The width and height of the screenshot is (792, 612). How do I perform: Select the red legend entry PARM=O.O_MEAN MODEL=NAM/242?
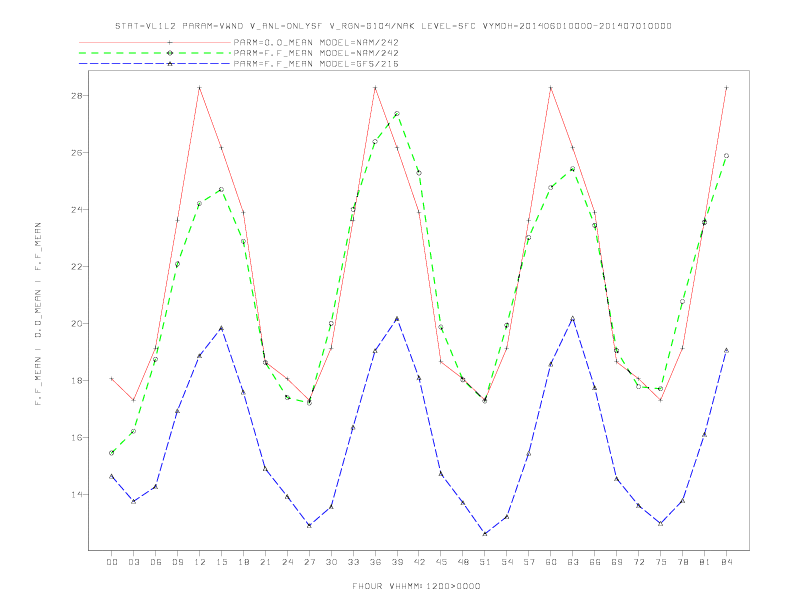pos(316,42)
